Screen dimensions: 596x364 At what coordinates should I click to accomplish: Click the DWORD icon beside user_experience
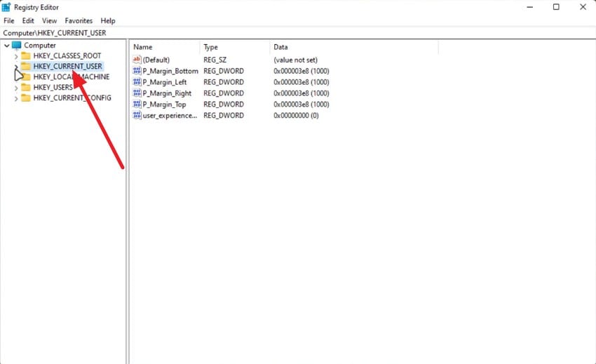pyautogui.click(x=137, y=115)
